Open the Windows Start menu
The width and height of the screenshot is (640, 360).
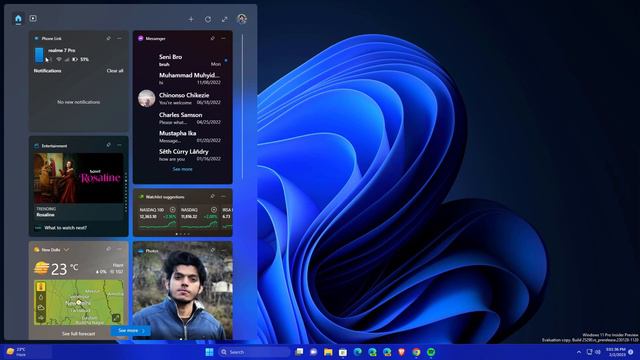[209, 352]
